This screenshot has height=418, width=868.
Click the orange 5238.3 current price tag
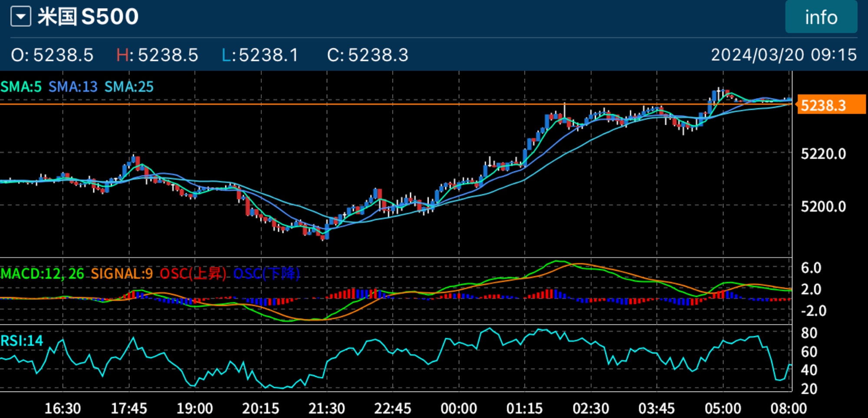point(831,105)
